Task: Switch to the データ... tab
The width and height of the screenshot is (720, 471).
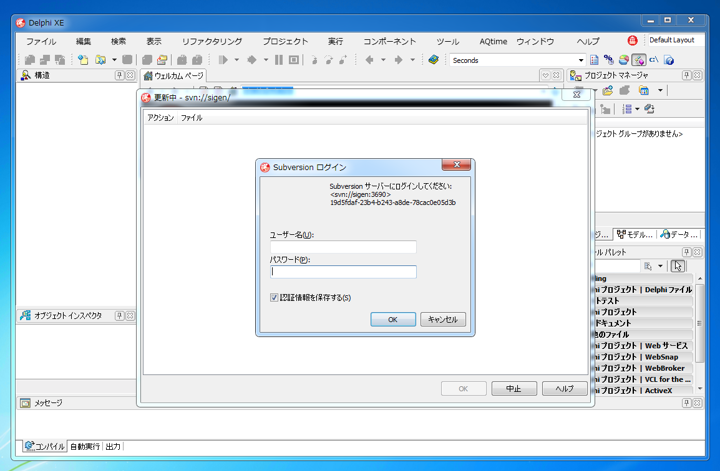Action: coord(679,235)
